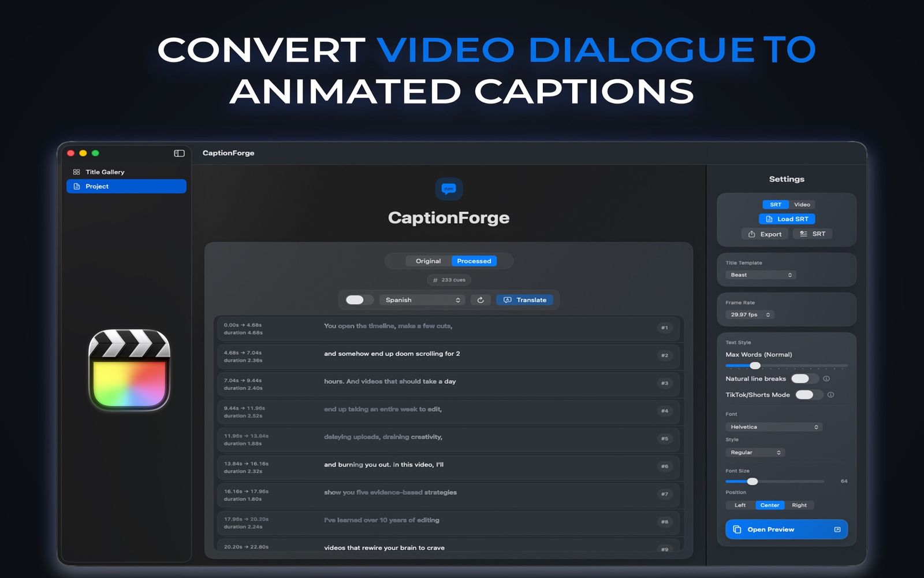Enable Natural line breaks switch
924x578 pixels.
pos(804,379)
